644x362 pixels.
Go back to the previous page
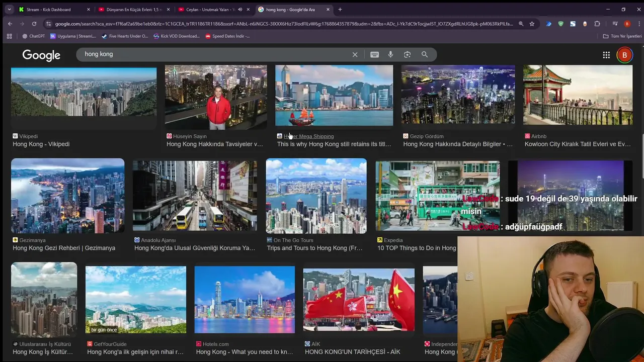coord(10,24)
